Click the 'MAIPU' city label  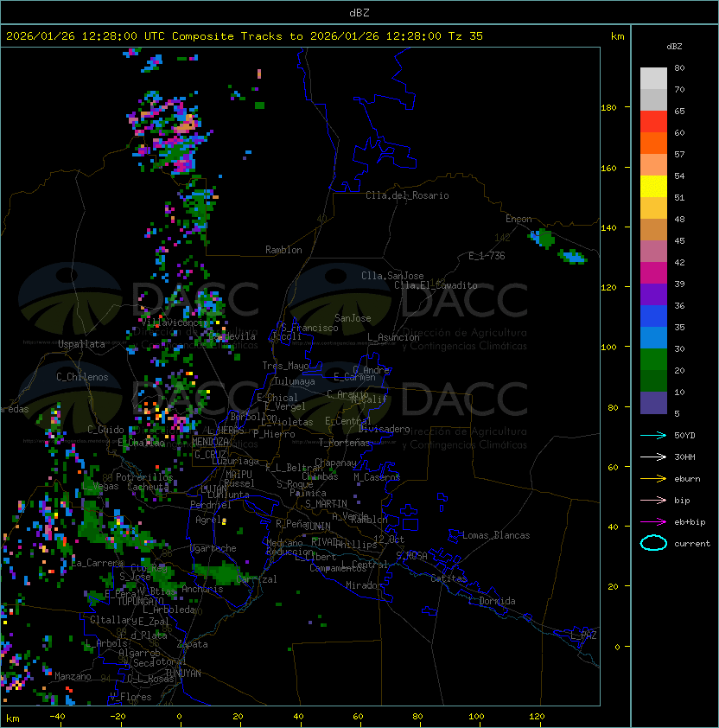(x=239, y=475)
